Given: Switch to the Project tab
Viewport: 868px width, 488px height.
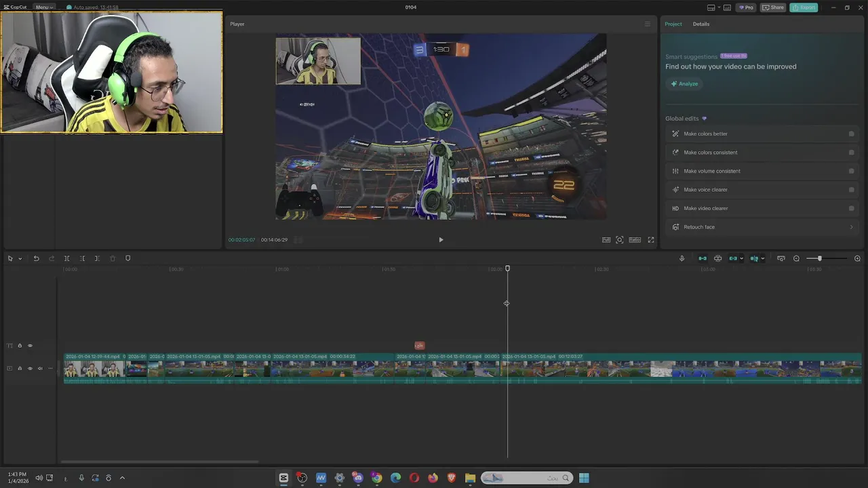Looking at the screenshot, I should (x=673, y=24).
